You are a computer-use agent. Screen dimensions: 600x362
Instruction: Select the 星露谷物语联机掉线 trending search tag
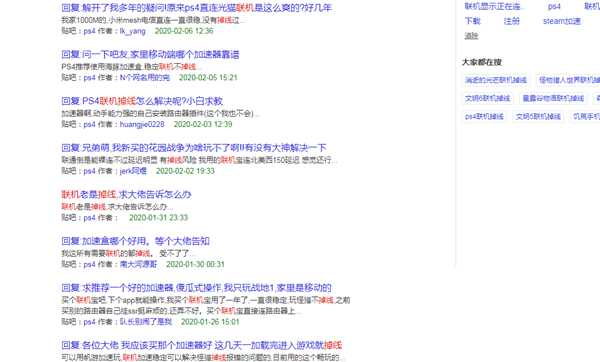553,98
